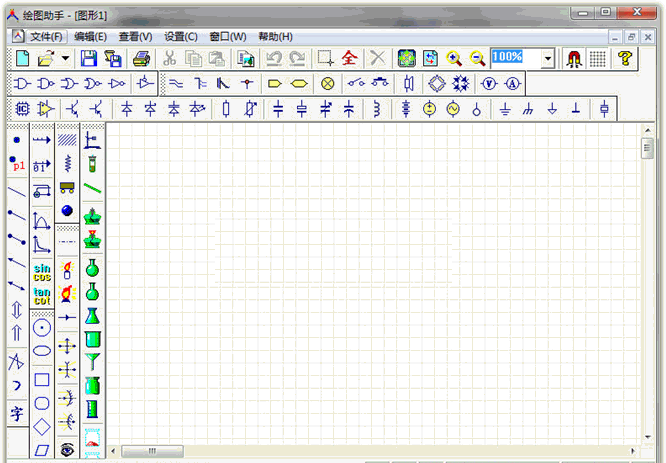Click the horizontal scrollbar thumb

pyautogui.click(x=152, y=451)
